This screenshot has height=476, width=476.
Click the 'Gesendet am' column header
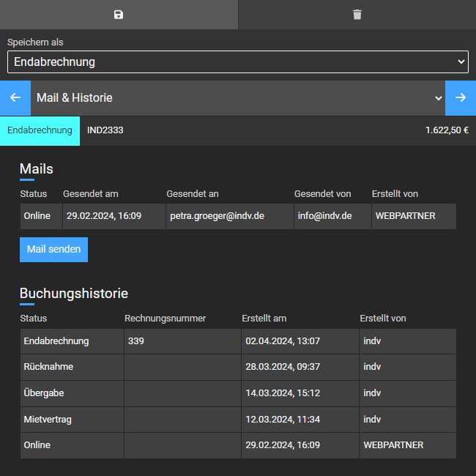tap(91, 194)
